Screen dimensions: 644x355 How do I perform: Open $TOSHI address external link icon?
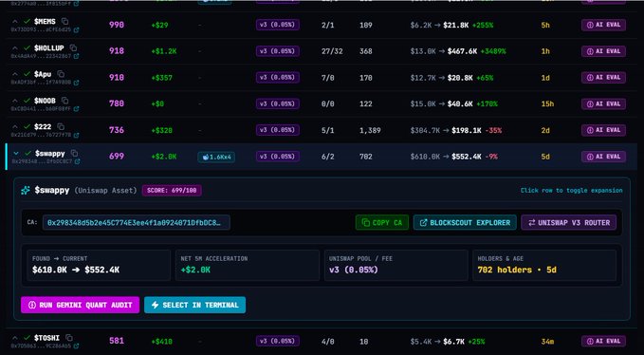click(x=77, y=346)
